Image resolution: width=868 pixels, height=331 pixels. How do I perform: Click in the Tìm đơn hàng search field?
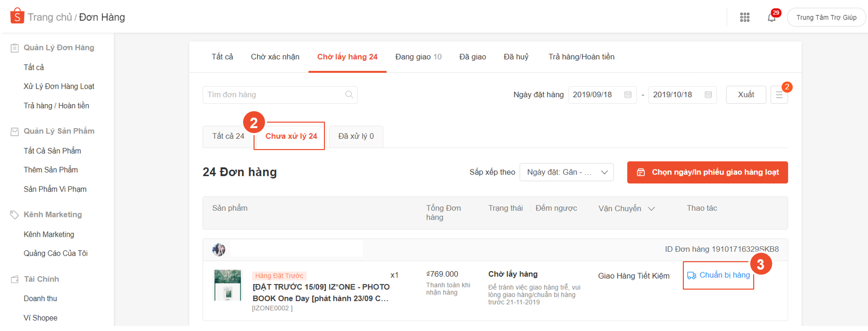tap(280, 95)
